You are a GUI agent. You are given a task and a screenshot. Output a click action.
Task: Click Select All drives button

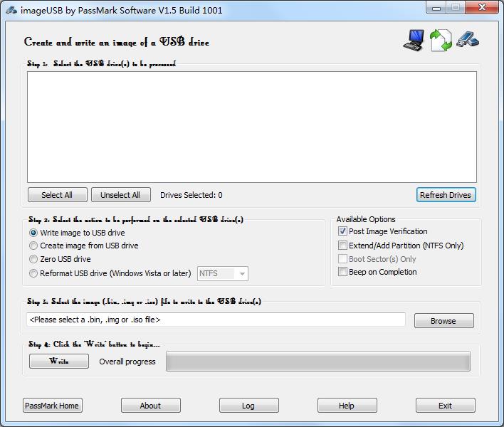click(x=57, y=195)
